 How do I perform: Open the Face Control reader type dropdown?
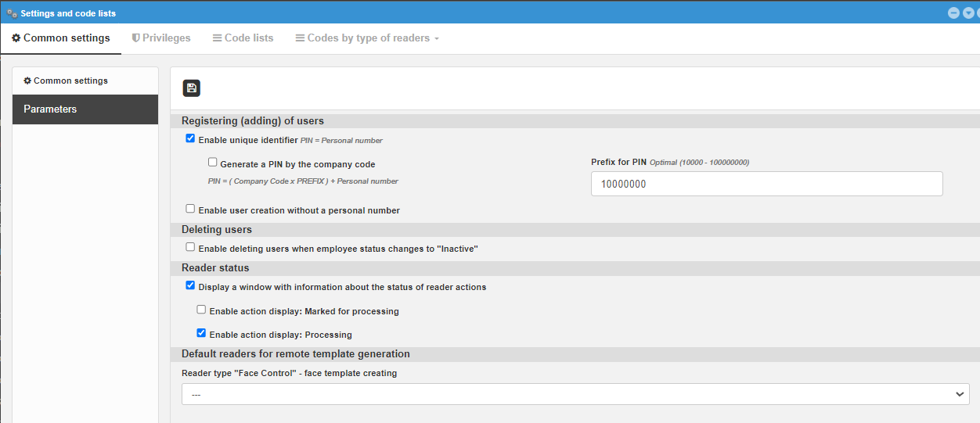[x=575, y=394]
